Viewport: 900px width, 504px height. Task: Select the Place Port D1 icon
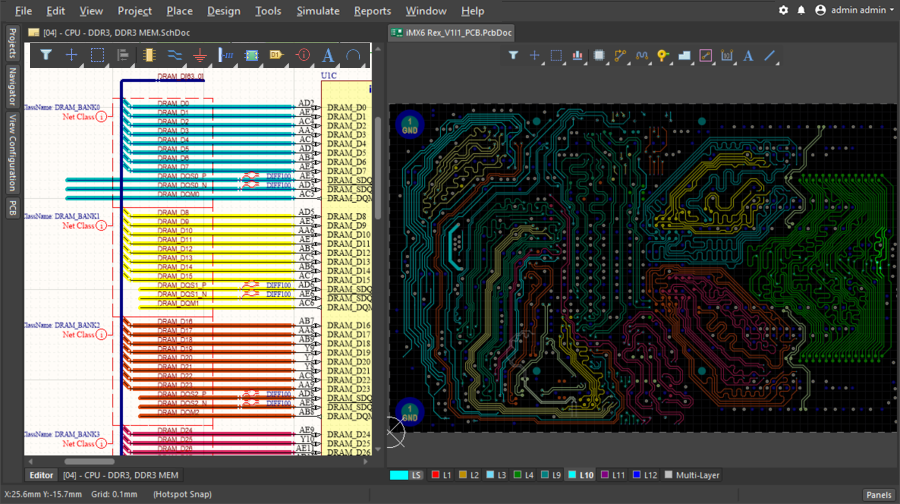[x=277, y=55]
